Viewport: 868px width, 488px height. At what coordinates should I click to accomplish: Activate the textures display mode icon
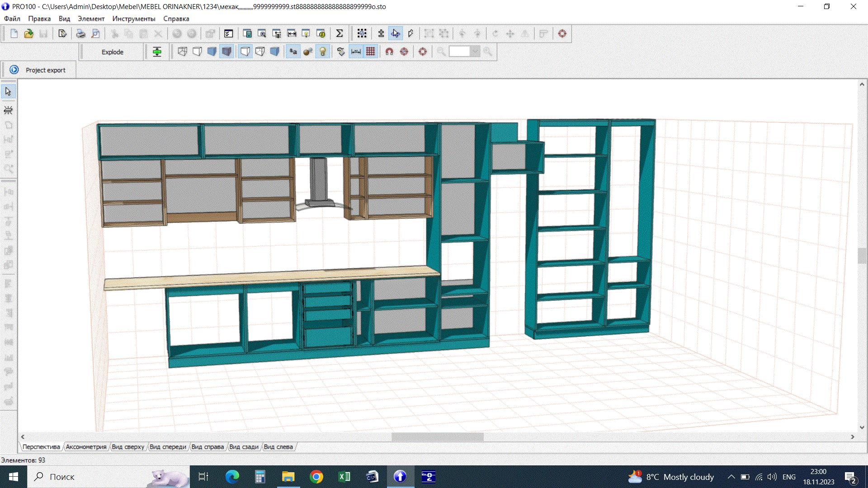click(226, 51)
